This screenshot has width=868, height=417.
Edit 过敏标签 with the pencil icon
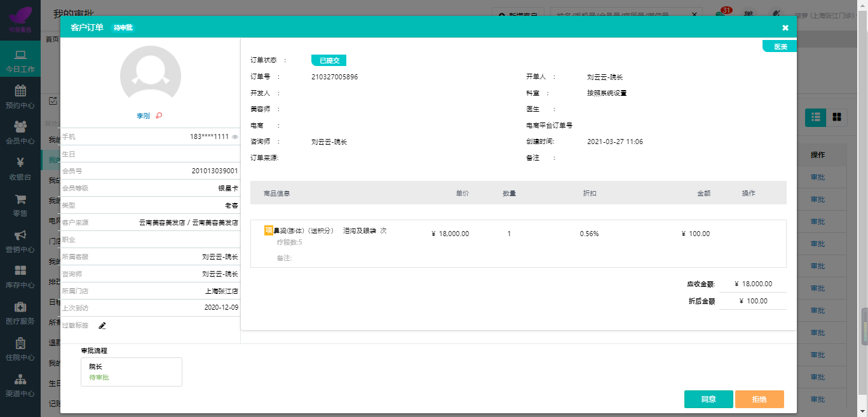[x=102, y=326]
